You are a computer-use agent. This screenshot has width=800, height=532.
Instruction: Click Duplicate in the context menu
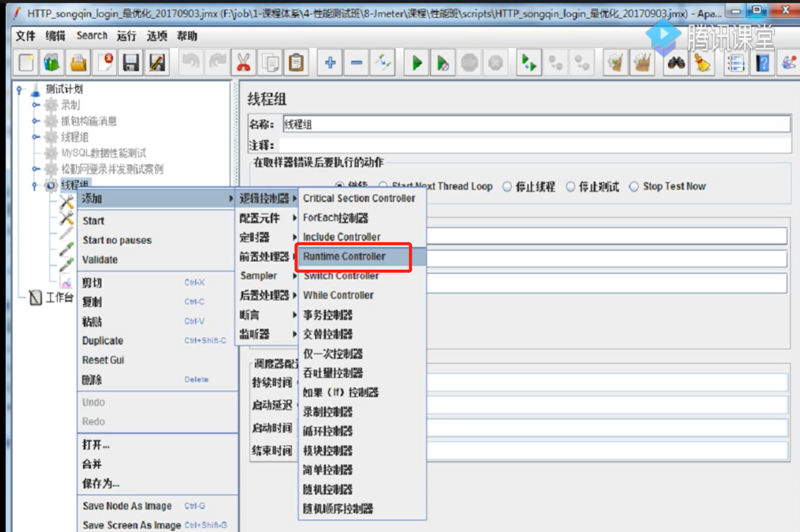coord(103,341)
